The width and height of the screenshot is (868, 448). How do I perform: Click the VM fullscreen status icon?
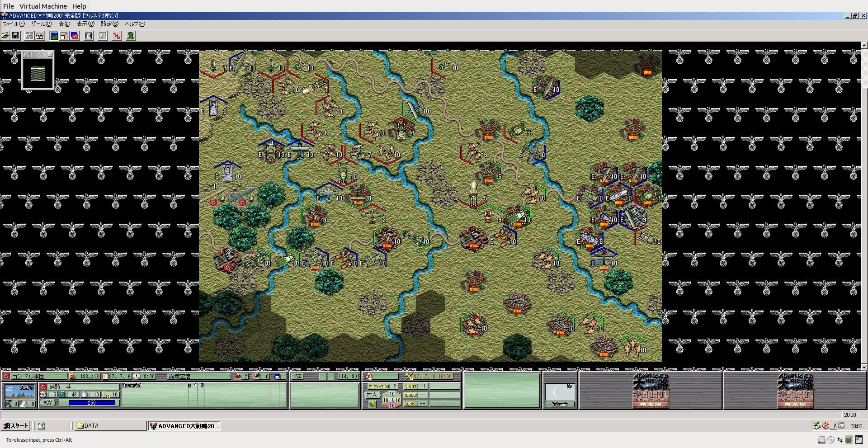pyautogui.click(x=858, y=440)
